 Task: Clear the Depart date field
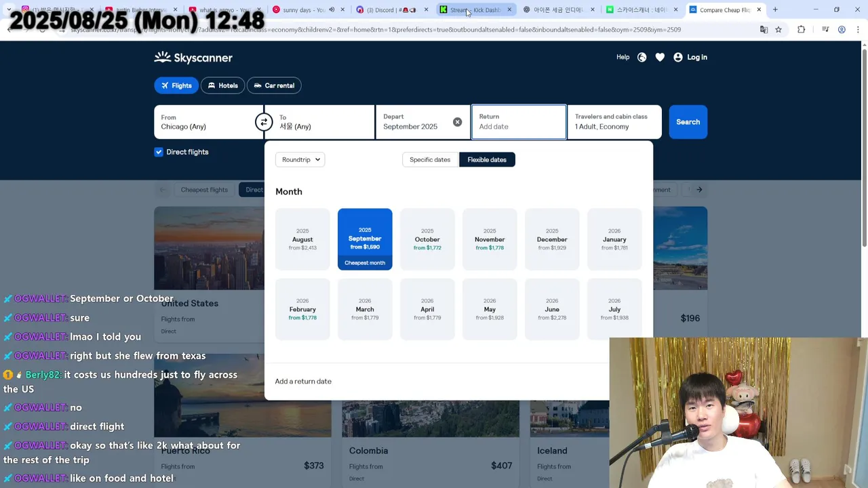coord(457,122)
